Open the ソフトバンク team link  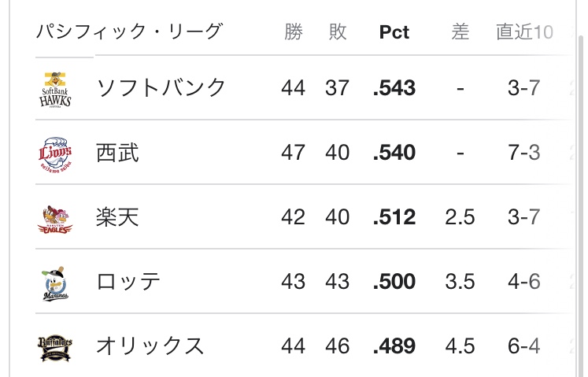pos(161,87)
